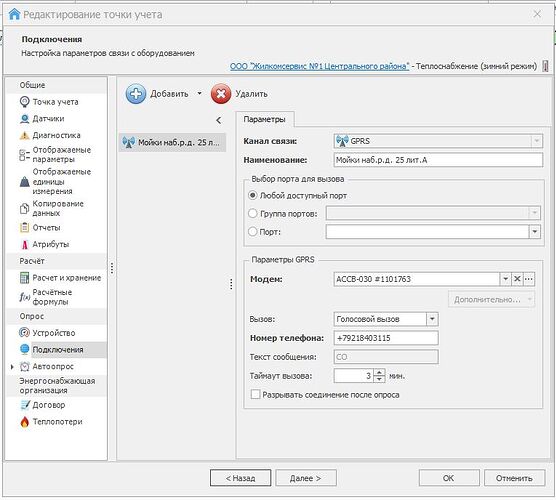The image size is (556, 500).
Task: Open Расчётные формулы f(x) icon
Action: point(24,297)
